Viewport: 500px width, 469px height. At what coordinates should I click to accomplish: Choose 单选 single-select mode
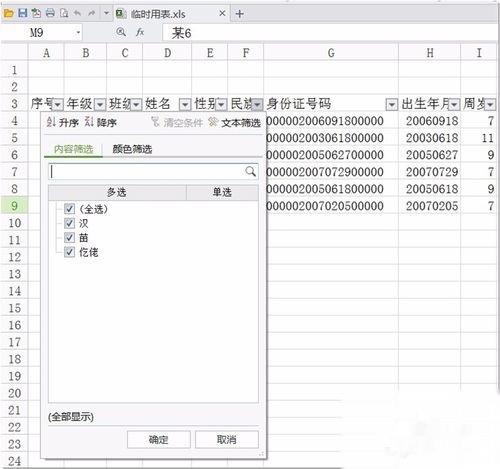pyautogui.click(x=222, y=192)
